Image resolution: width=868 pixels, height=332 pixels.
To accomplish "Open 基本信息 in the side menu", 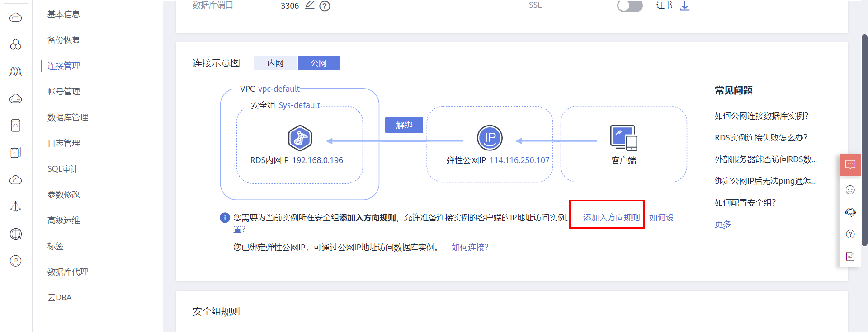I will 64,14.
